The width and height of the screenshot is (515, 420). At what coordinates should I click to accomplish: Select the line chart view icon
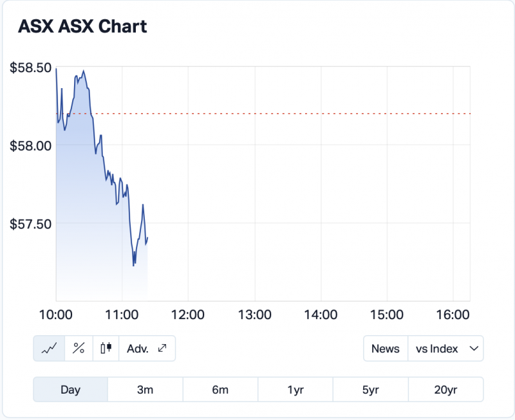(x=49, y=349)
